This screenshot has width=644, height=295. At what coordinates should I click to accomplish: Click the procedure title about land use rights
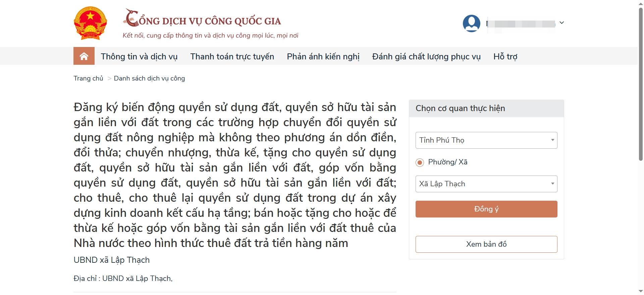point(235,175)
